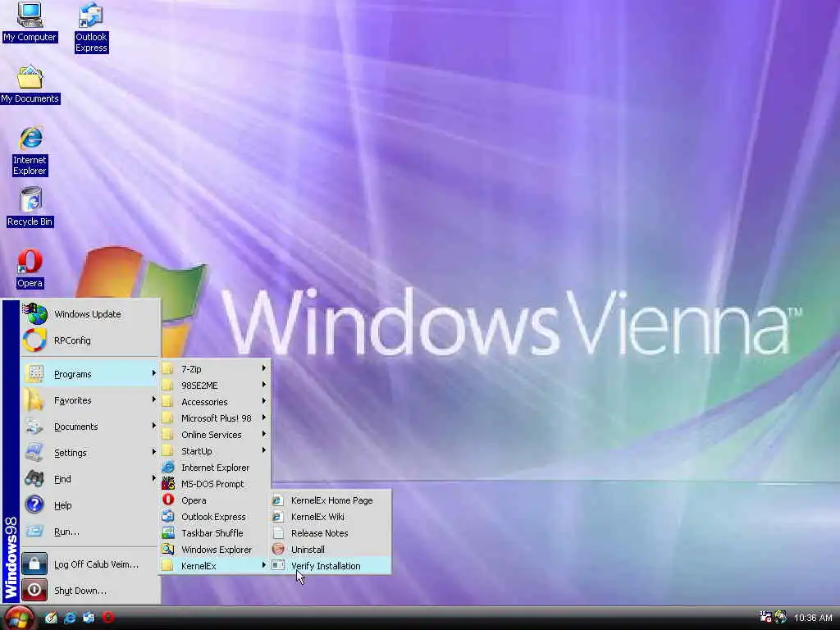840x630 pixels.
Task: Open Windows Explorer from Programs
Action: pos(215,550)
